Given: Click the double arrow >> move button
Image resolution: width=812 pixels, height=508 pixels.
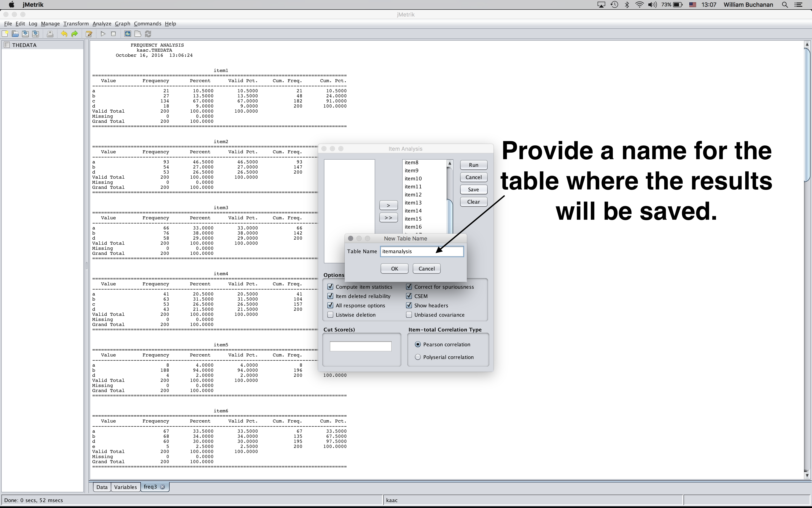Looking at the screenshot, I should pyautogui.click(x=388, y=218).
